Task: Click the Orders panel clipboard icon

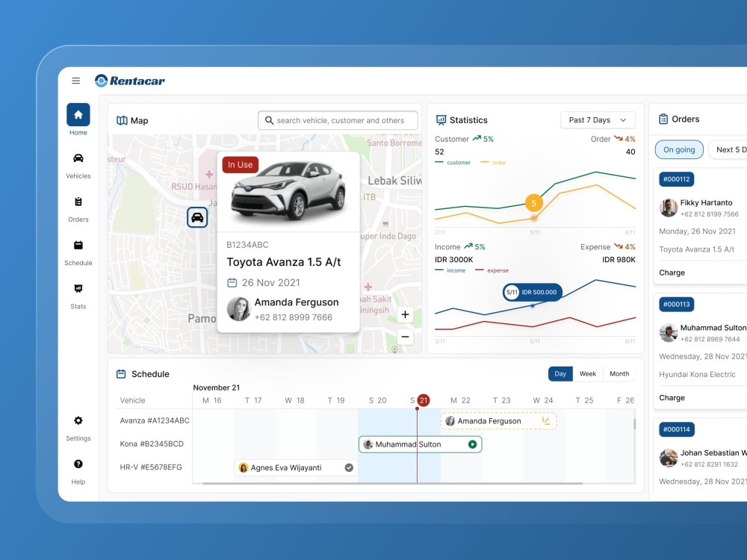Action: point(663,119)
